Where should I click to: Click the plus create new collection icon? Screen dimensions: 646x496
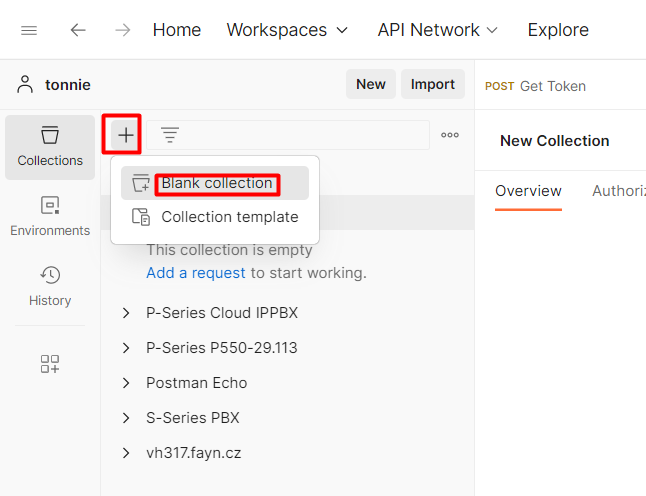pos(126,135)
